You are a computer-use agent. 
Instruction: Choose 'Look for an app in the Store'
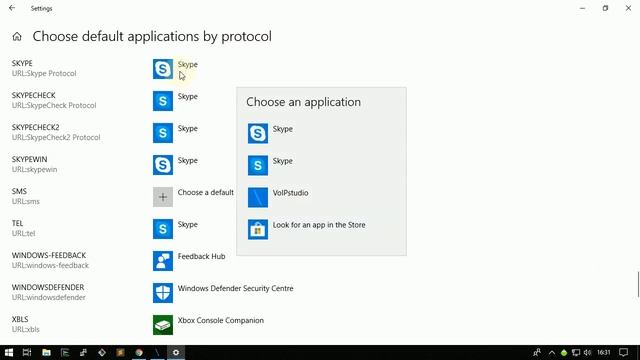319,225
